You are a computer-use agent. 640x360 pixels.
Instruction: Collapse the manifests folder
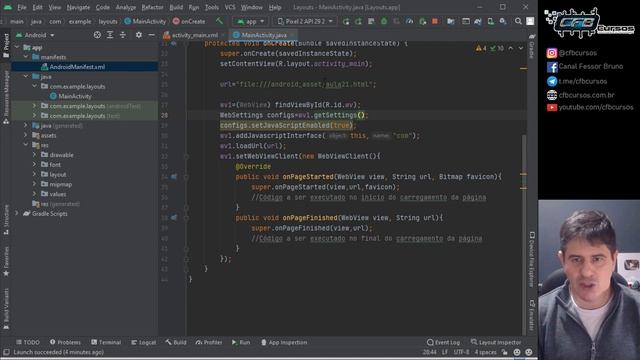(26, 57)
